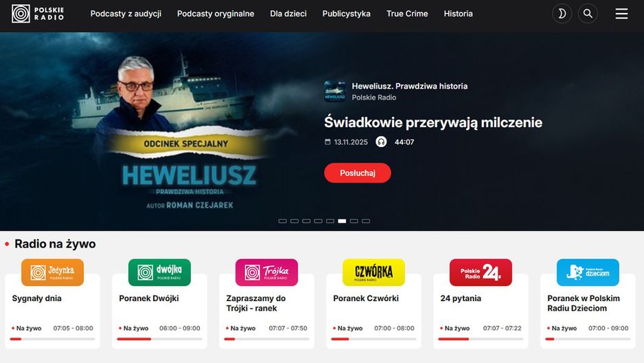Viewport: 644px width, 363px height.
Task: Click the Polskie Radio logo
Action: tap(38, 14)
